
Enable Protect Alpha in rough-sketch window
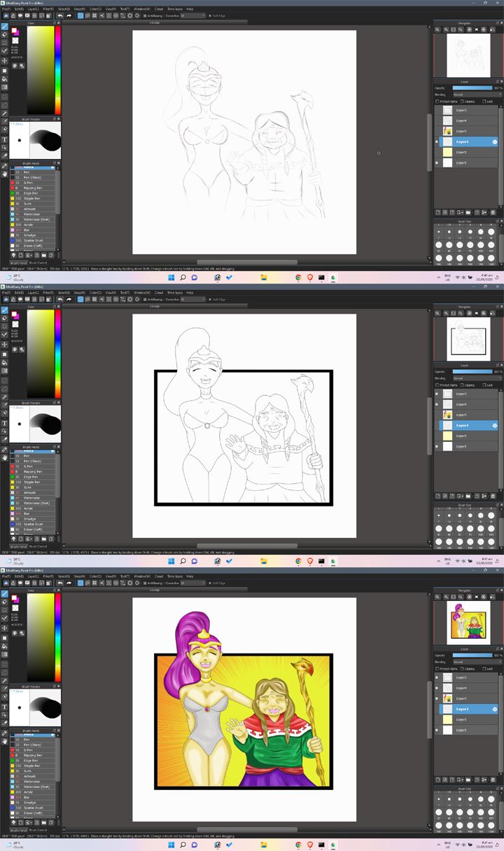[437, 102]
